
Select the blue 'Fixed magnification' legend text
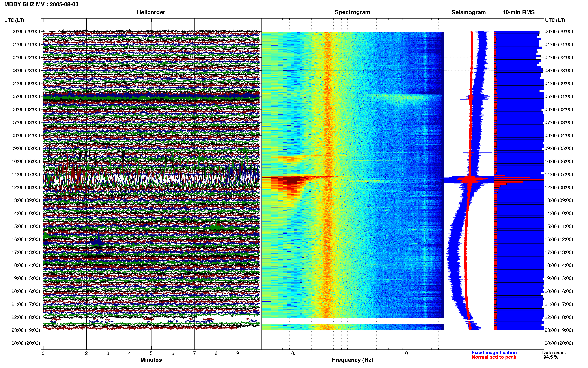[494, 353]
